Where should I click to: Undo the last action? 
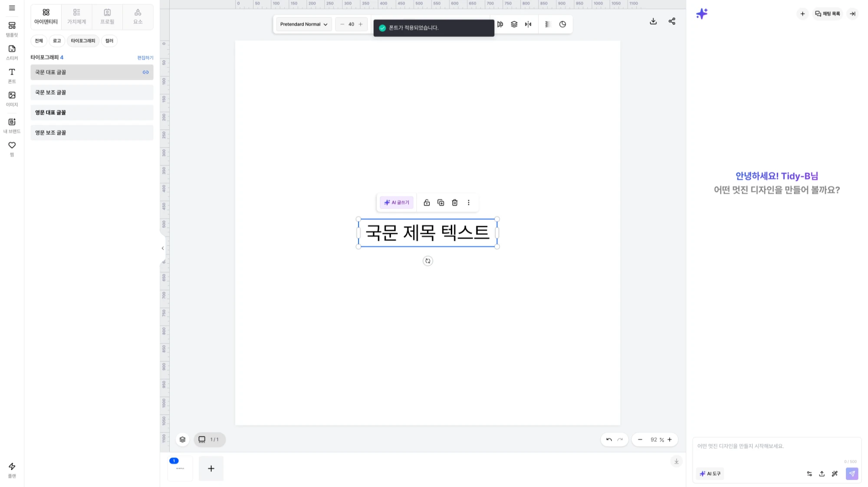coord(609,440)
